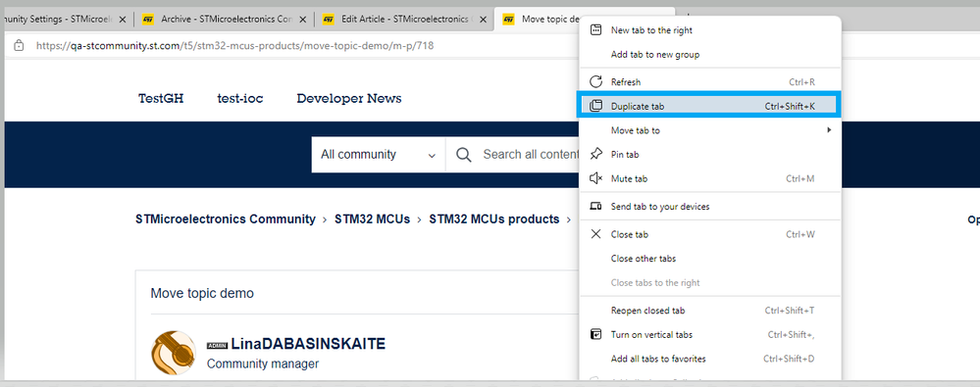Viewport: 980px width, 387px height.
Task: Choose Close tab in context menu
Action: [710, 235]
